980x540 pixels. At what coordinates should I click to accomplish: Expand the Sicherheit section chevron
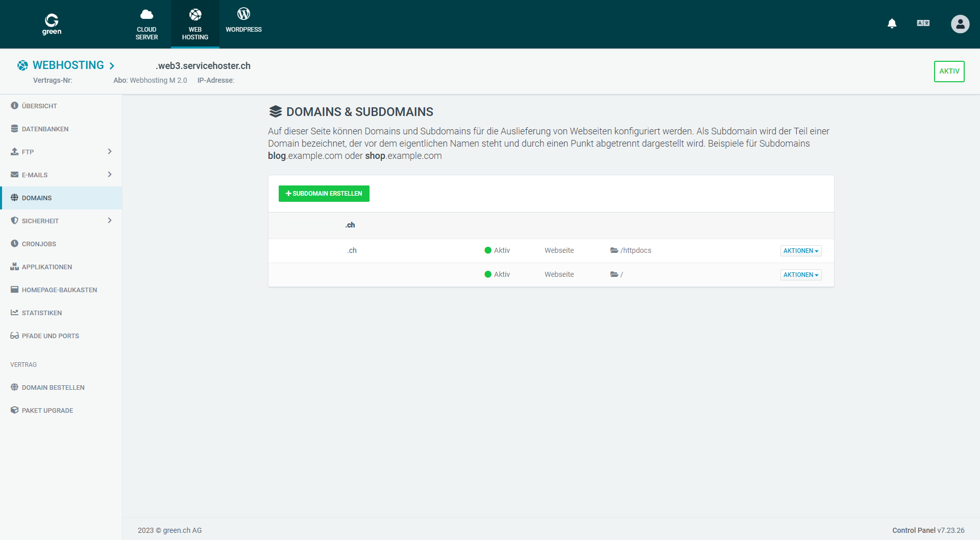(x=109, y=220)
